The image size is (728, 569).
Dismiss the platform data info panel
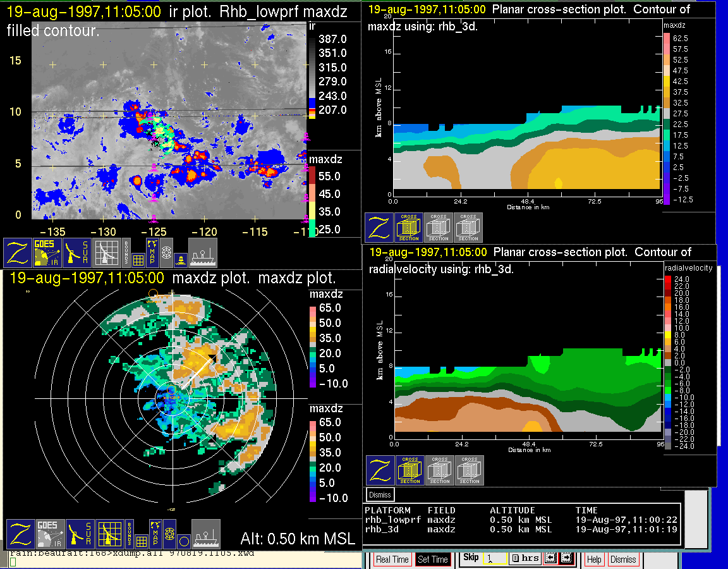click(x=380, y=494)
